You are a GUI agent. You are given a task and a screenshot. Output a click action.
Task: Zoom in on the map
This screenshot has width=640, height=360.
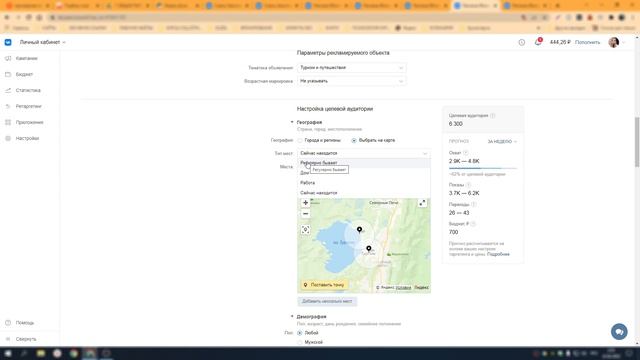(305, 203)
